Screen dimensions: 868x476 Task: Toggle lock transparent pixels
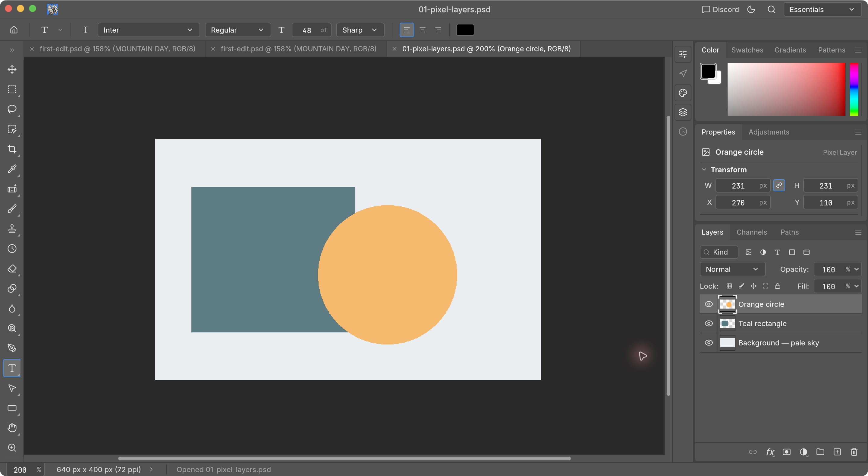pyautogui.click(x=729, y=286)
